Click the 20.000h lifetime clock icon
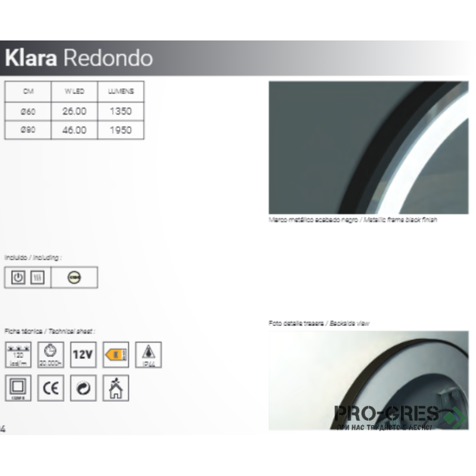Image resolution: width=476 pixels, height=476 pixels. click(x=51, y=355)
